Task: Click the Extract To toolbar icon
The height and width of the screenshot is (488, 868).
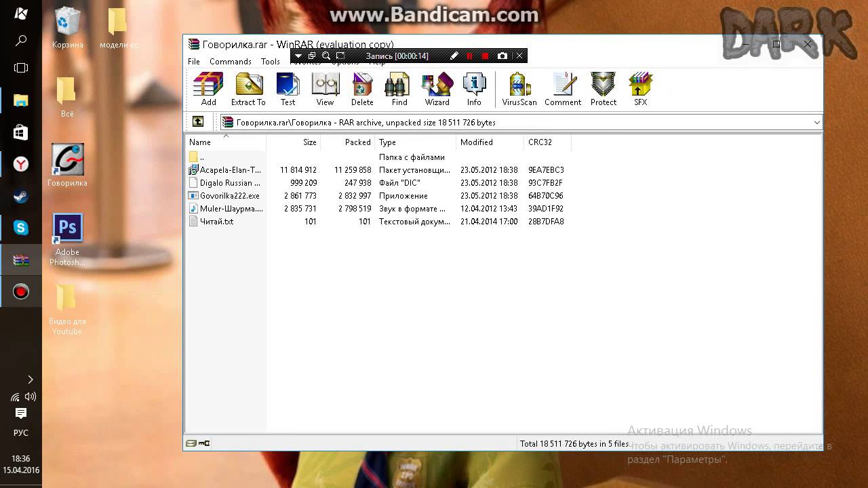Action: 248,89
